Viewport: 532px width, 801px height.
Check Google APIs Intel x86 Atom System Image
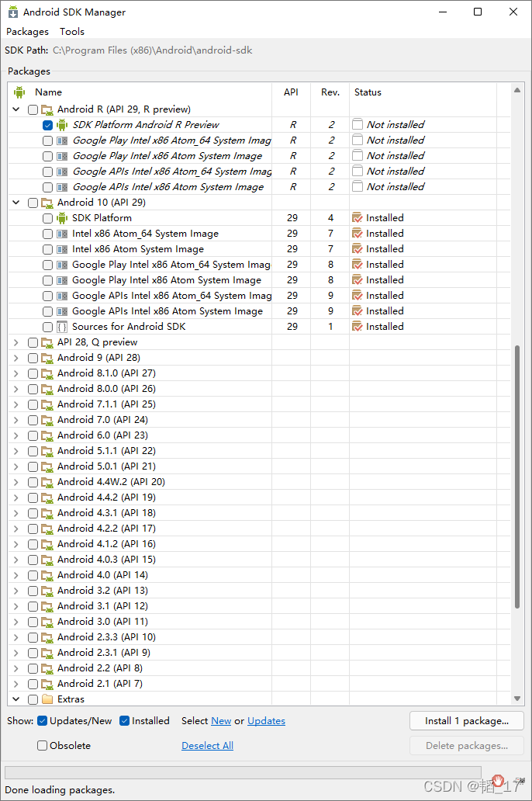point(48,186)
